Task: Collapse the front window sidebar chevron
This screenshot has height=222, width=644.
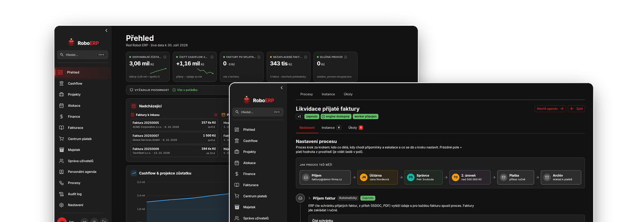Action: click(x=282, y=88)
